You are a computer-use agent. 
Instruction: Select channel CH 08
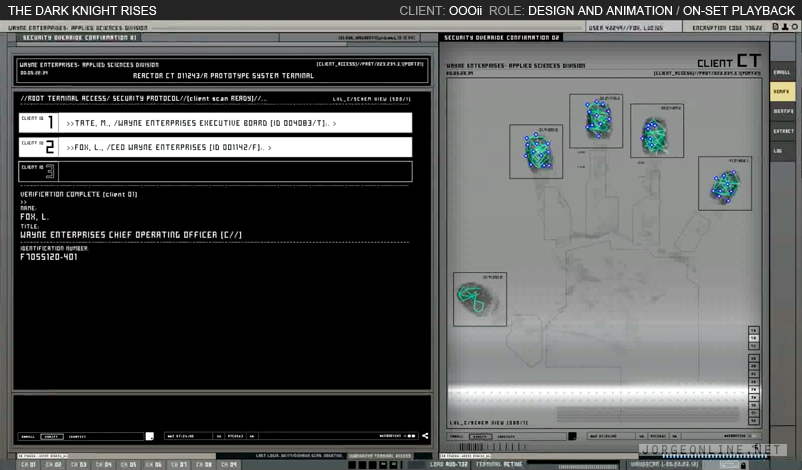click(204, 464)
